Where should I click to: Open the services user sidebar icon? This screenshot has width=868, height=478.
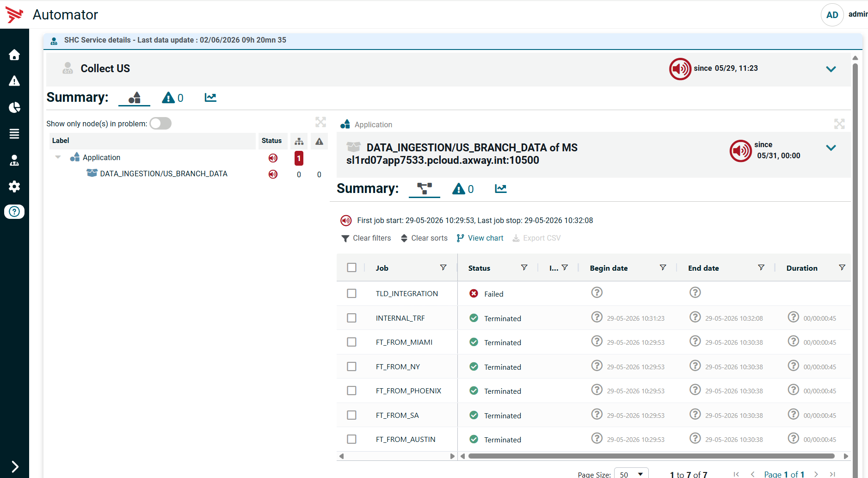tap(14, 160)
